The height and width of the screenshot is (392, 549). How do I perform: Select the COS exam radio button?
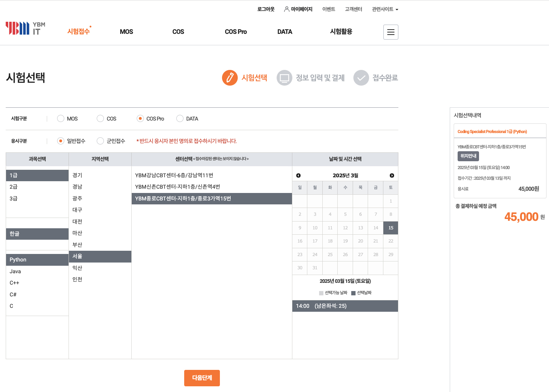click(100, 118)
